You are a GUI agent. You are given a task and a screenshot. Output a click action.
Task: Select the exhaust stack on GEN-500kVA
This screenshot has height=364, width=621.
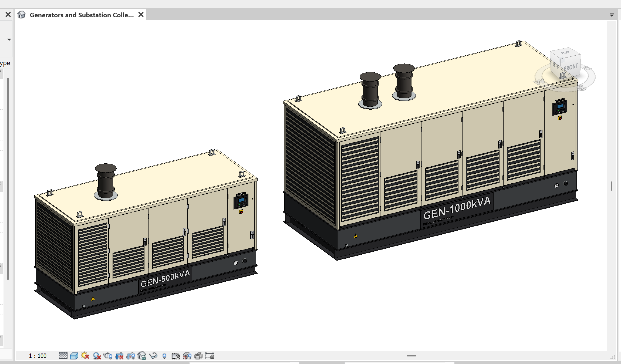coord(106,182)
